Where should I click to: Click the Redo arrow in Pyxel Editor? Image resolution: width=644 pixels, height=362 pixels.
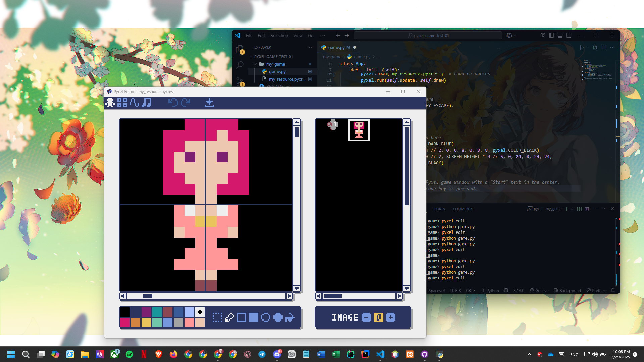185,103
